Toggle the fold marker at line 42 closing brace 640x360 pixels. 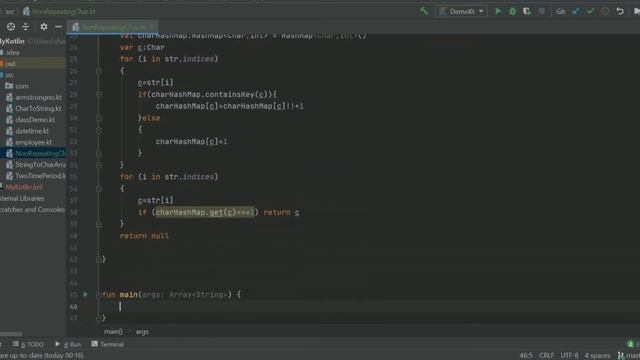(x=99, y=259)
